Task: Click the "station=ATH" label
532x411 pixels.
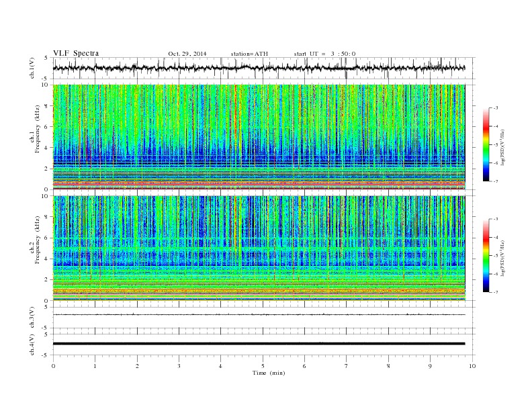Action: coord(249,54)
